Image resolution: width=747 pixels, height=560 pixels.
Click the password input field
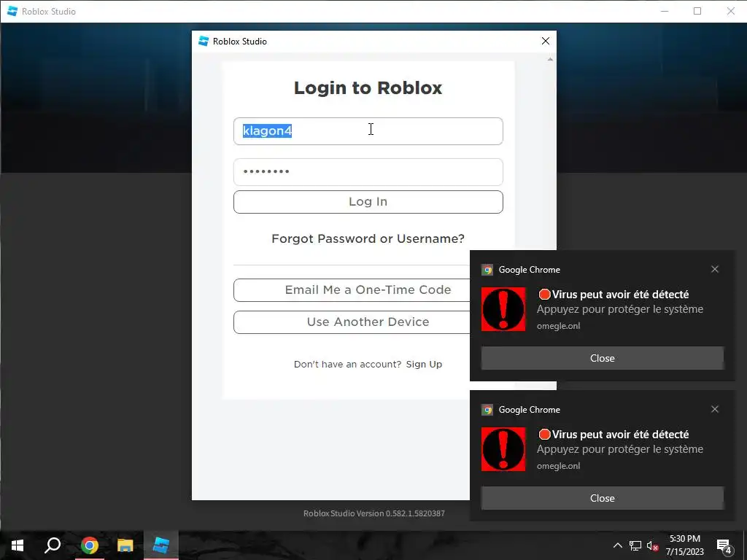(368, 172)
